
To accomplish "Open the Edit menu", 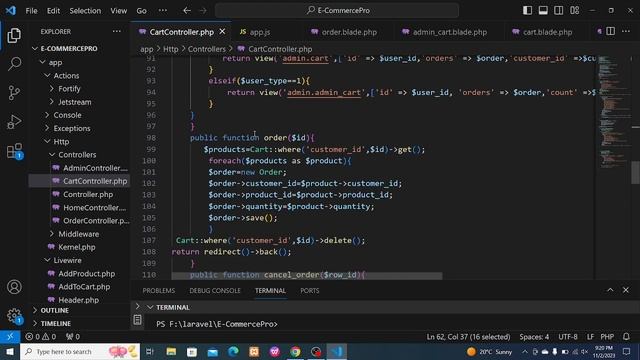I will pyautogui.click(x=53, y=11).
